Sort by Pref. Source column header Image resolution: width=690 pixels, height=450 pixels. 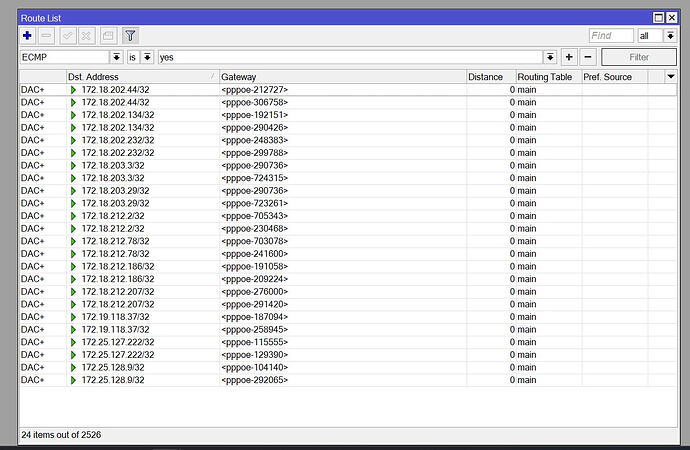(x=614, y=77)
